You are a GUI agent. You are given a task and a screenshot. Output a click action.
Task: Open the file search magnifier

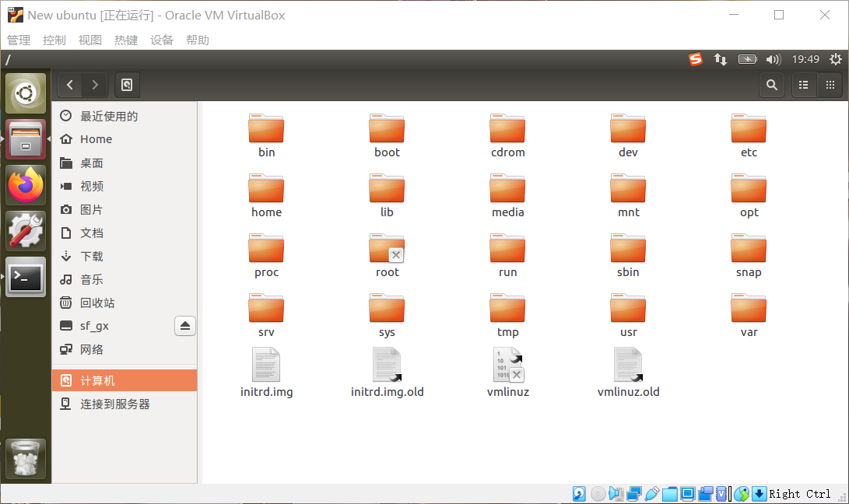click(772, 85)
